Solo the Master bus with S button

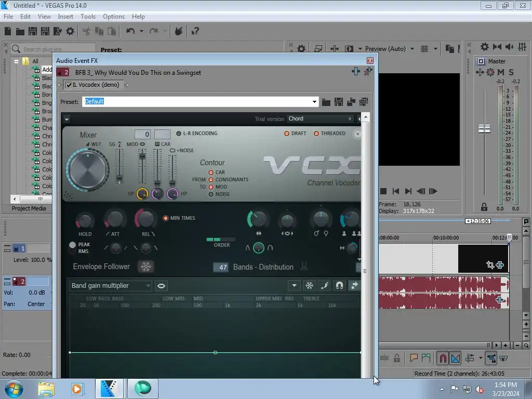click(x=511, y=72)
